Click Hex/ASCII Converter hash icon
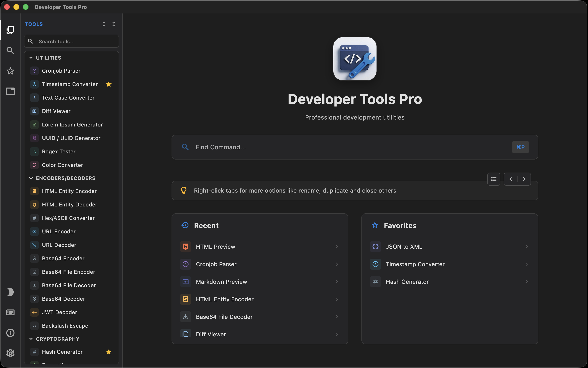The height and width of the screenshot is (368, 588). click(x=34, y=218)
